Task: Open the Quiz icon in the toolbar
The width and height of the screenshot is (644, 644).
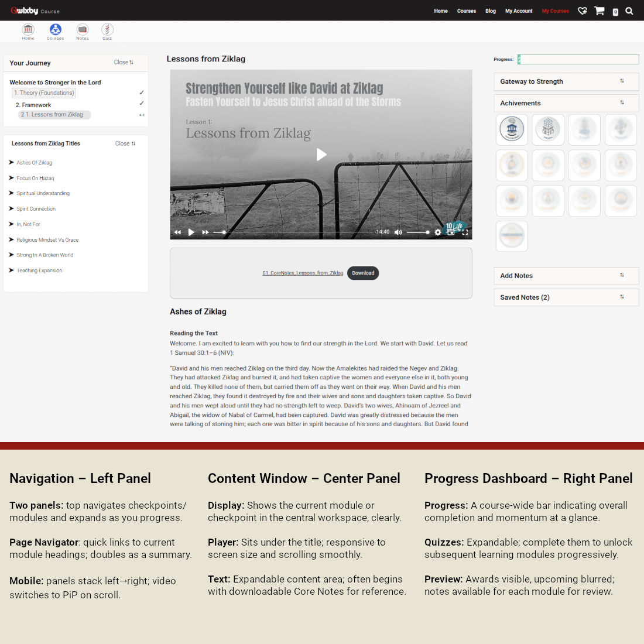Action: click(x=107, y=30)
